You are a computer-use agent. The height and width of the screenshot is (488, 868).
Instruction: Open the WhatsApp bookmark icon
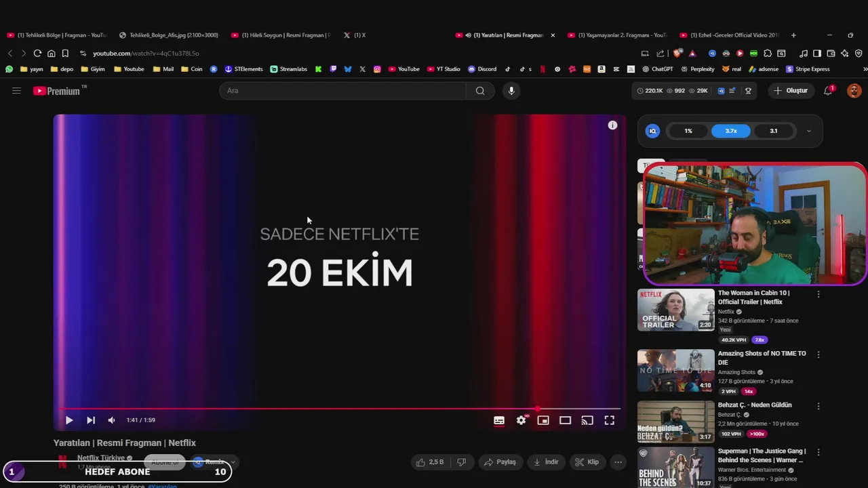pos(9,69)
